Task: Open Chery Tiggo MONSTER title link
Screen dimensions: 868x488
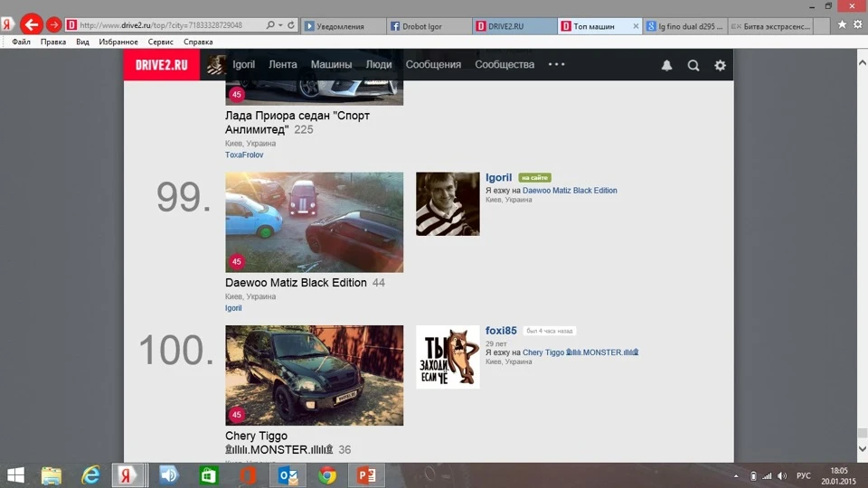Action: tap(279, 443)
